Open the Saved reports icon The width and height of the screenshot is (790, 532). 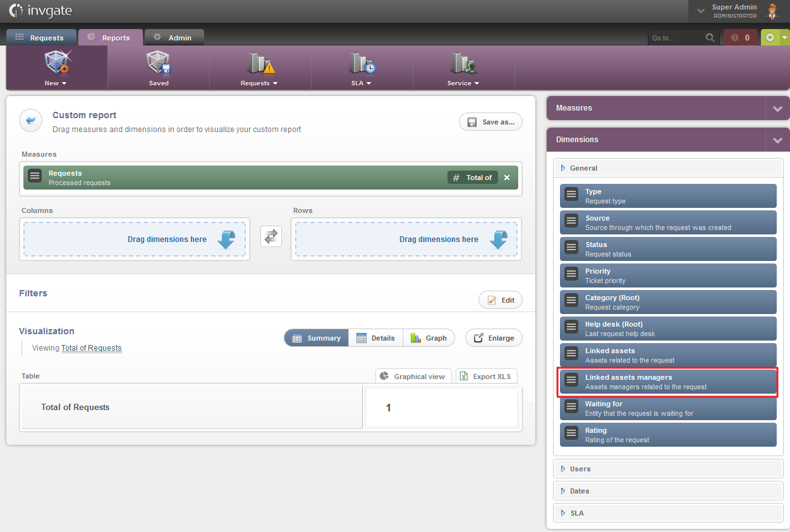point(158,63)
